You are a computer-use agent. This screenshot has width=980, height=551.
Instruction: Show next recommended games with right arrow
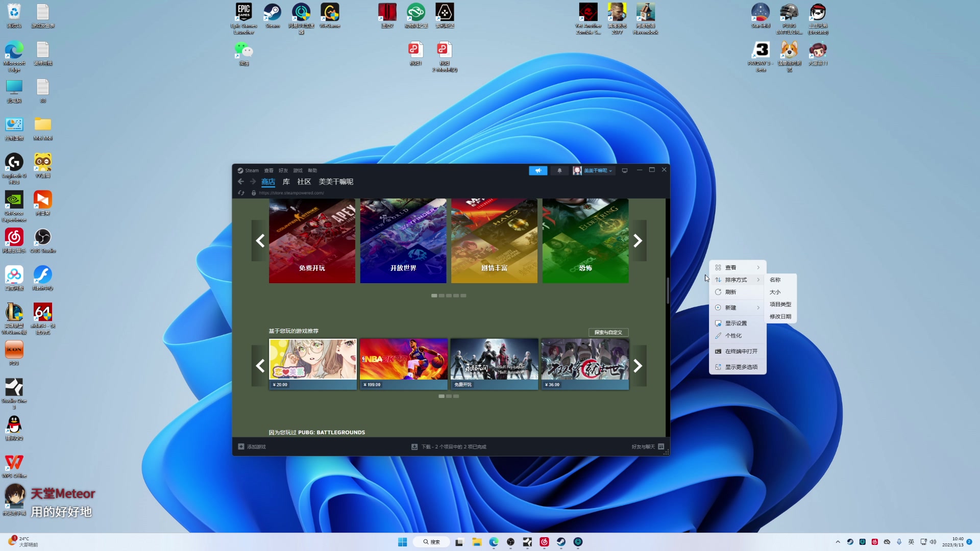point(638,366)
